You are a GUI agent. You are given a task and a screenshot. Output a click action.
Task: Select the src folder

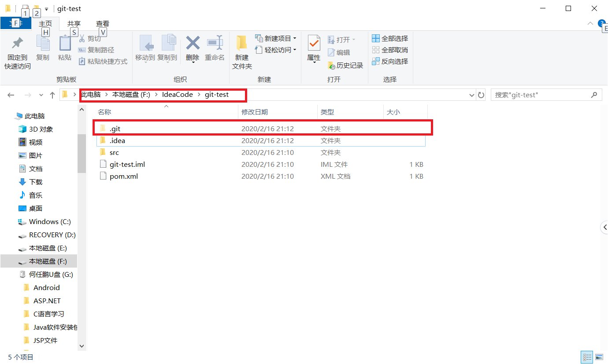(x=261, y=153)
